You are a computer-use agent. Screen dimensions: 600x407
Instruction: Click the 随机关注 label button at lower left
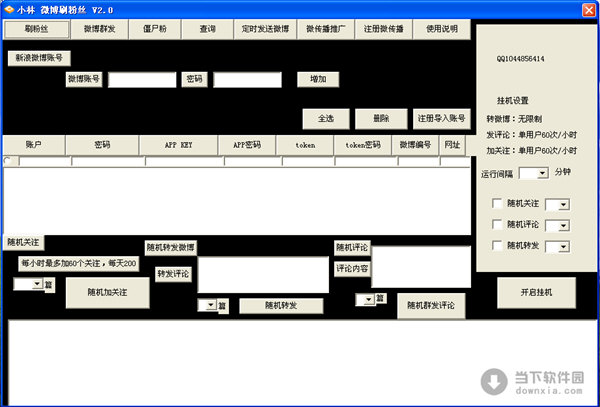[x=23, y=243]
